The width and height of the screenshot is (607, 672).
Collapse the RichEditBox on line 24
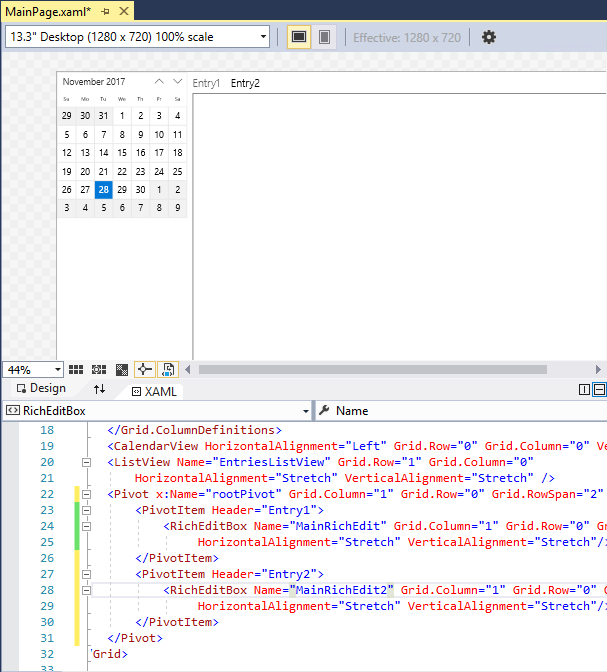87,526
